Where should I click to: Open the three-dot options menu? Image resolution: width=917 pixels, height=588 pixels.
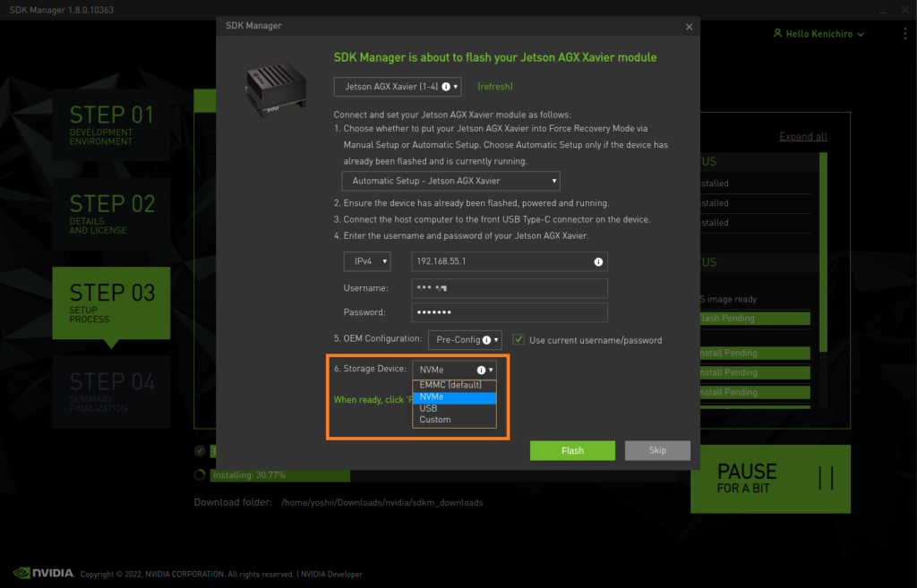(905, 34)
